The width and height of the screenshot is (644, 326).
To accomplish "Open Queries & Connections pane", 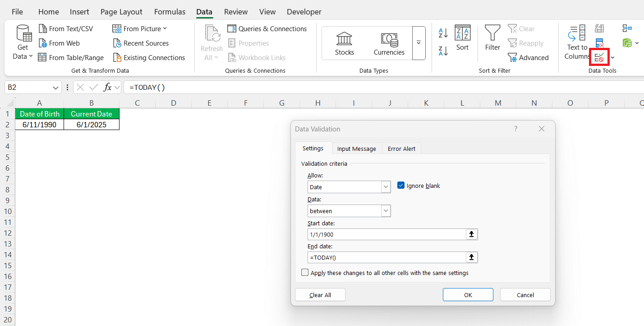I will coord(267,29).
